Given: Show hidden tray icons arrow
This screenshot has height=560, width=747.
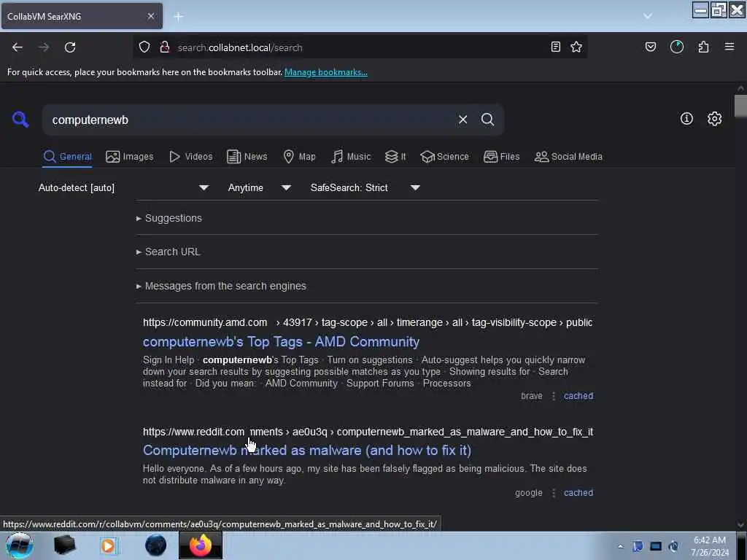Looking at the screenshot, I should click(620, 546).
